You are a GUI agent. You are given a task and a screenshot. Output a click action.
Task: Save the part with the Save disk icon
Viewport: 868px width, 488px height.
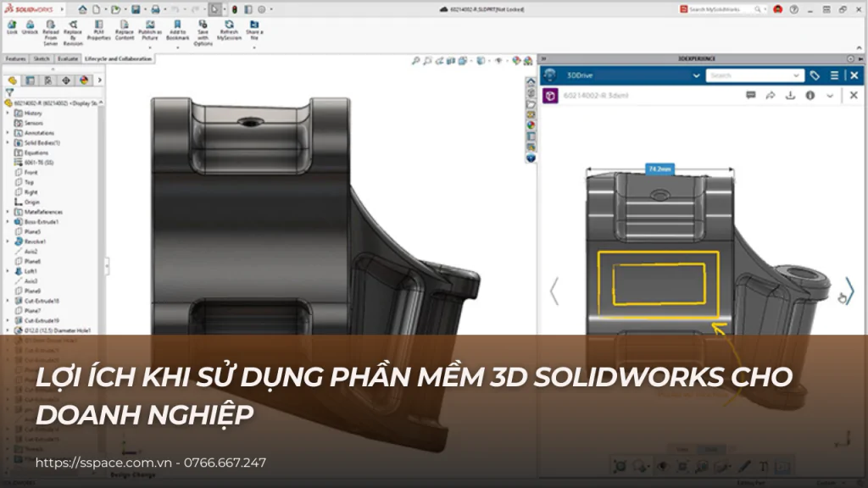136,9
